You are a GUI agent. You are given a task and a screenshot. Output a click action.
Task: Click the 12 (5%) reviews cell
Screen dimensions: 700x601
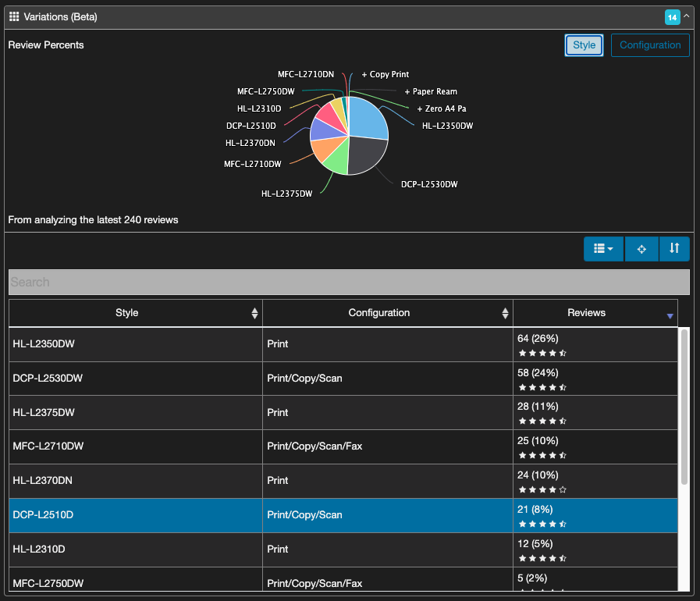595,550
